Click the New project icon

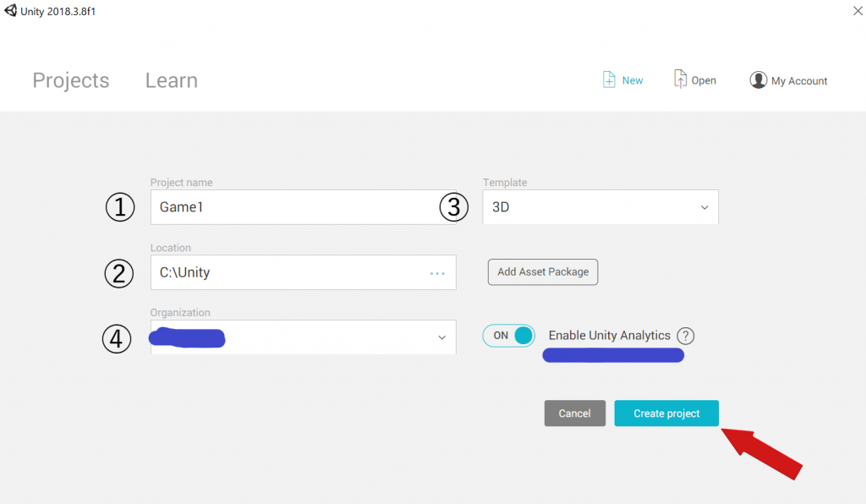pos(609,79)
